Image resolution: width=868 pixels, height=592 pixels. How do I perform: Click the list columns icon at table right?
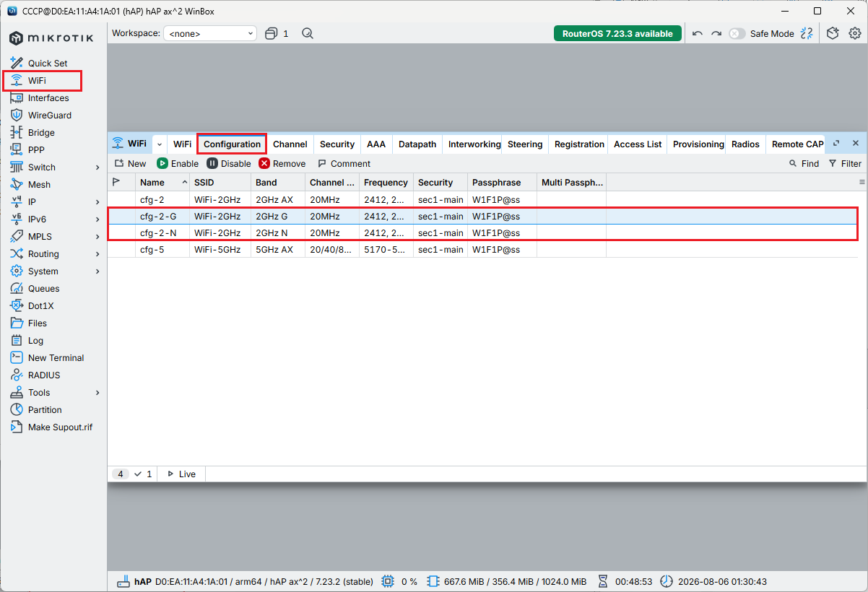861,183
